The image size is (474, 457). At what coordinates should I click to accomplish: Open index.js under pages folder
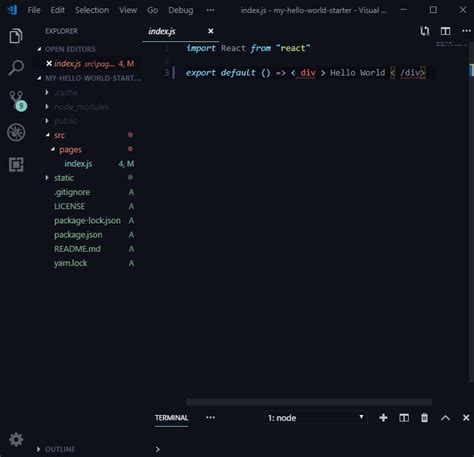coord(78,164)
